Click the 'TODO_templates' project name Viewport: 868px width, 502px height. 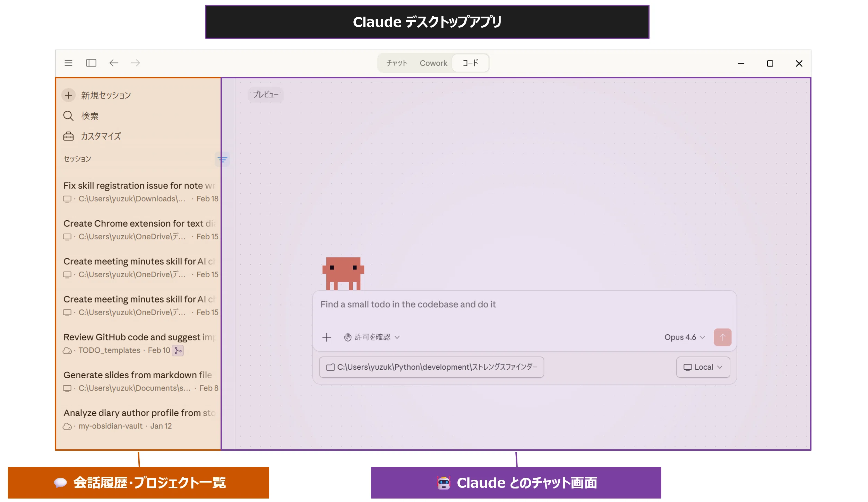click(x=109, y=350)
